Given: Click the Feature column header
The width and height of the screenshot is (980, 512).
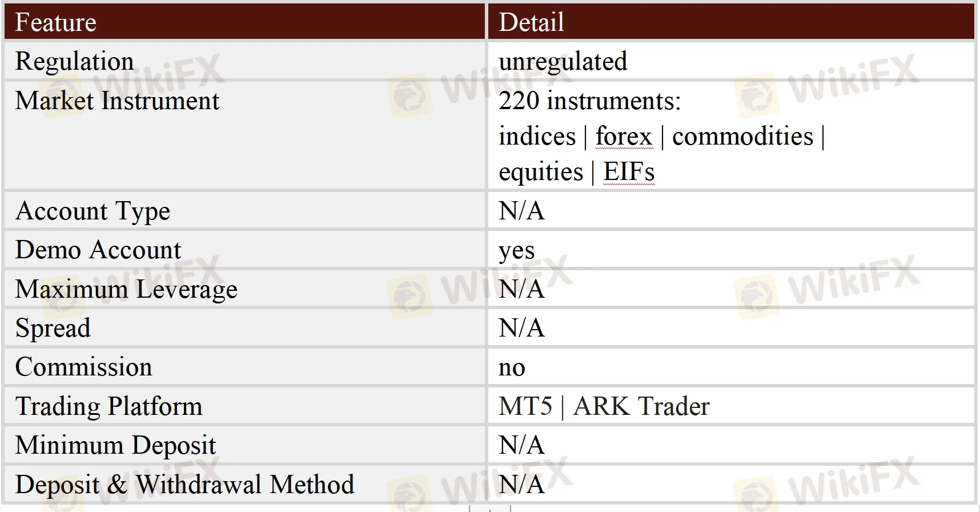Looking at the screenshot, I should 55,22.
